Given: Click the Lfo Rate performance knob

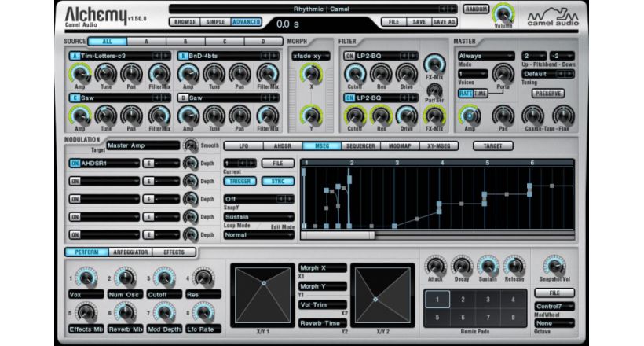Looking at the screenshot, I should pos(203,313).
